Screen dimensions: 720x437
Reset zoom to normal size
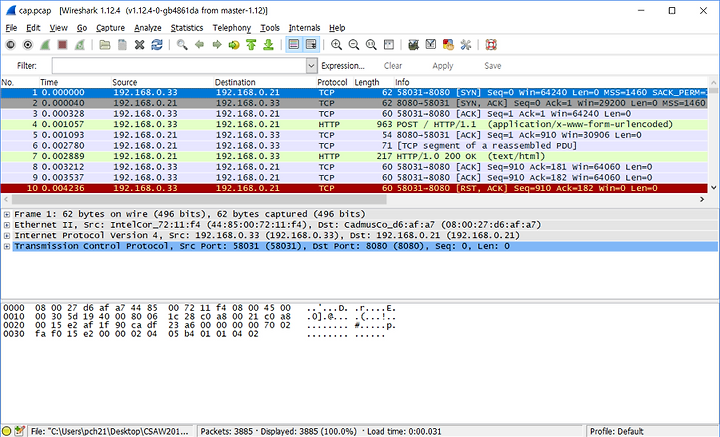tap(371, 45)
